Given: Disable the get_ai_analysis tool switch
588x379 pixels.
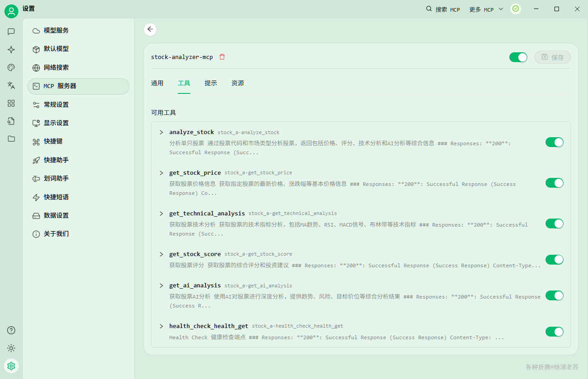Looking at the screenshot, I should point(554,295).
